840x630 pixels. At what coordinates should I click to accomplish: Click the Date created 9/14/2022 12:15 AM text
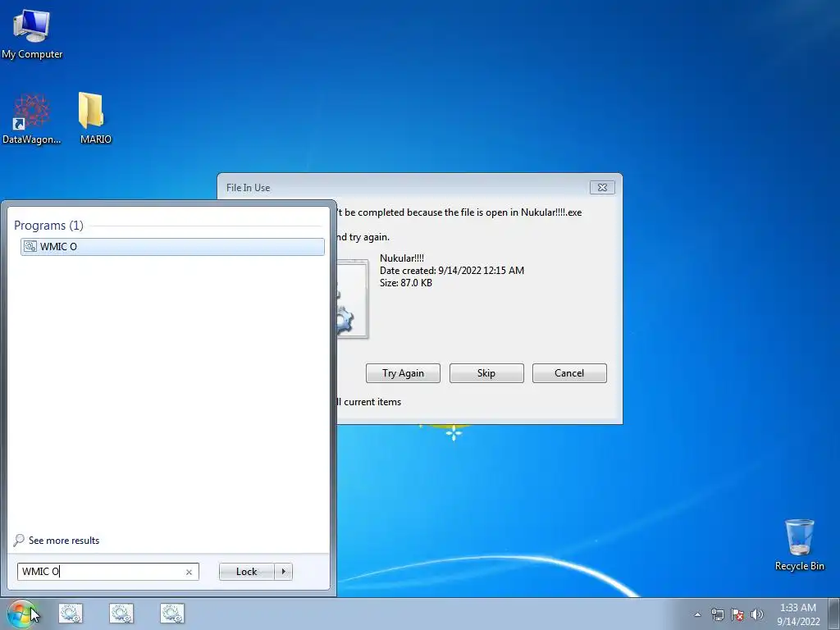[x=452, y=271]
